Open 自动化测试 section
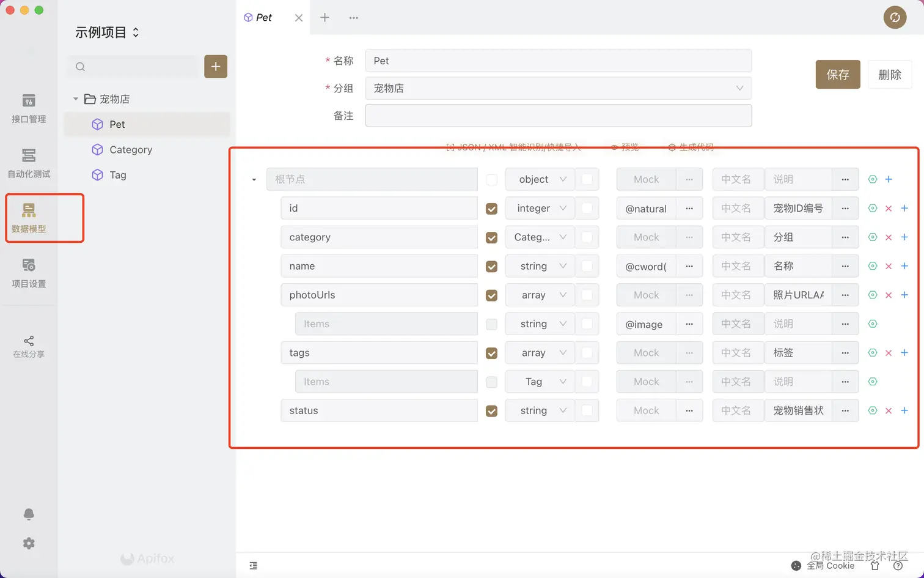The width and height of the screenshot is (924, 578). (29, 163)
